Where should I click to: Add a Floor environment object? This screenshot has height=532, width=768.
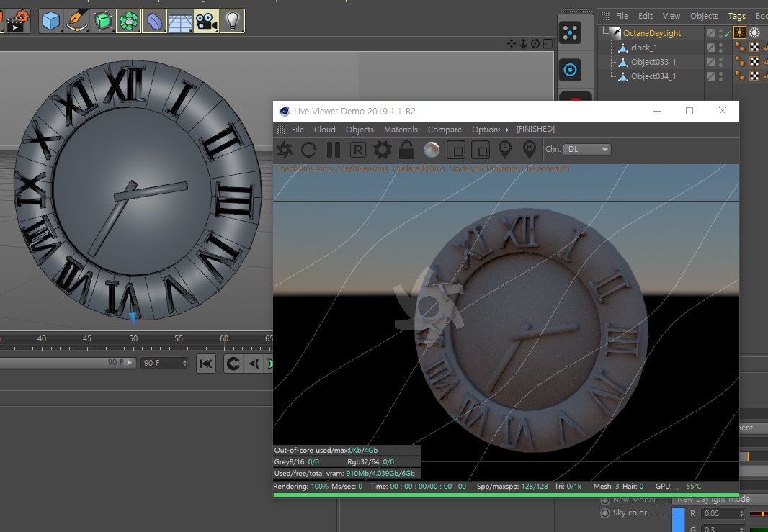181,22
